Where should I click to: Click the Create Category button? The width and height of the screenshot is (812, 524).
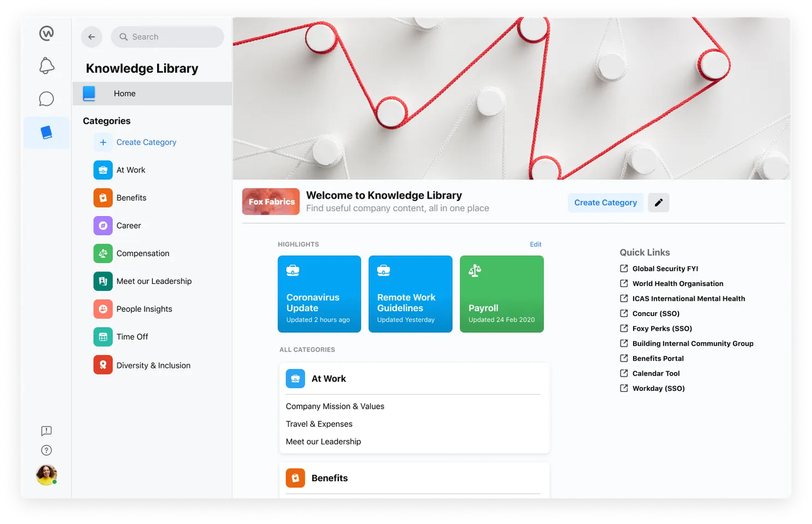pyautogui.click(x=605, y=203)
